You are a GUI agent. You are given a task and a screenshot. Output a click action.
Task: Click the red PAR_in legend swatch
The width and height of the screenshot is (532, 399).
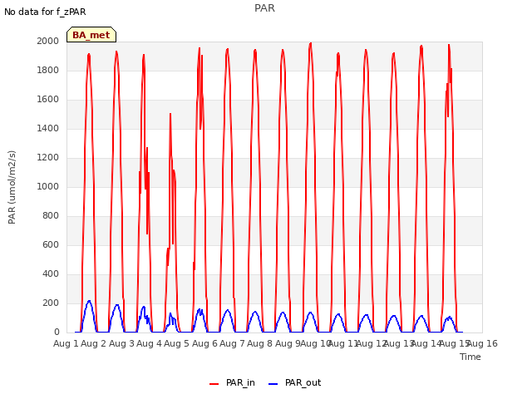(214, 384)
